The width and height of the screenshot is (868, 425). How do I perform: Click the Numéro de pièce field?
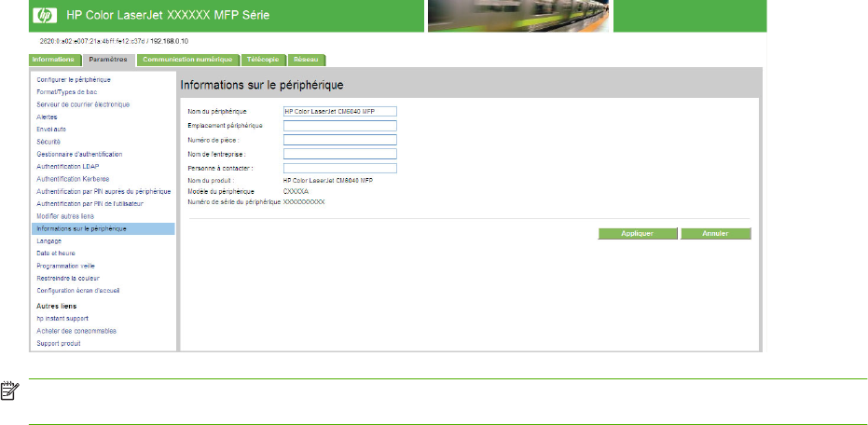click(340, 140)
